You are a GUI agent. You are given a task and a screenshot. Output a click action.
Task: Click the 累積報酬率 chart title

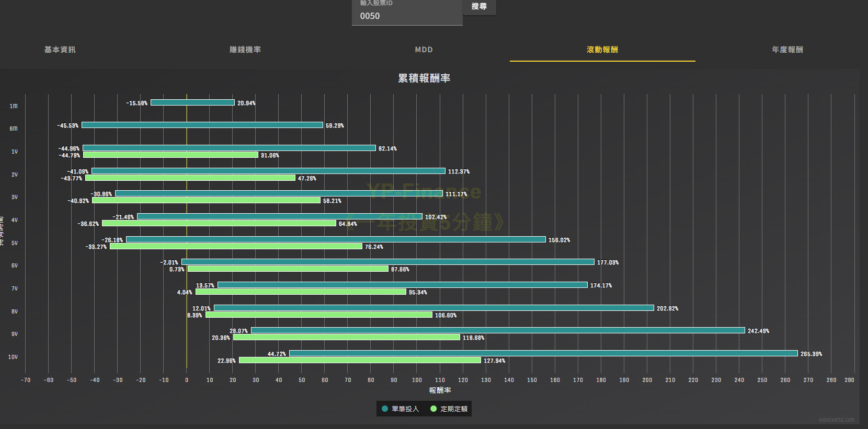tap(424, 78)
